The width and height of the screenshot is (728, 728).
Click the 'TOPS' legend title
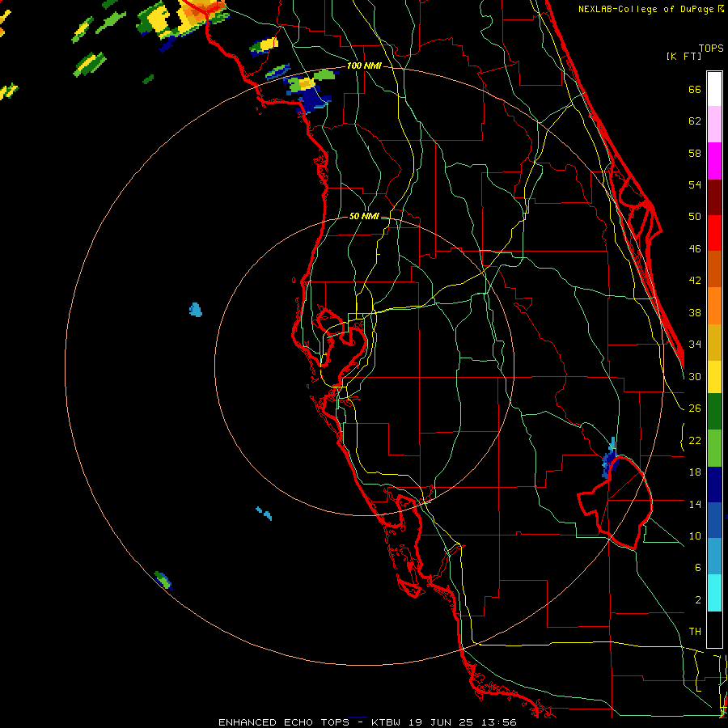tap(711, 48)
